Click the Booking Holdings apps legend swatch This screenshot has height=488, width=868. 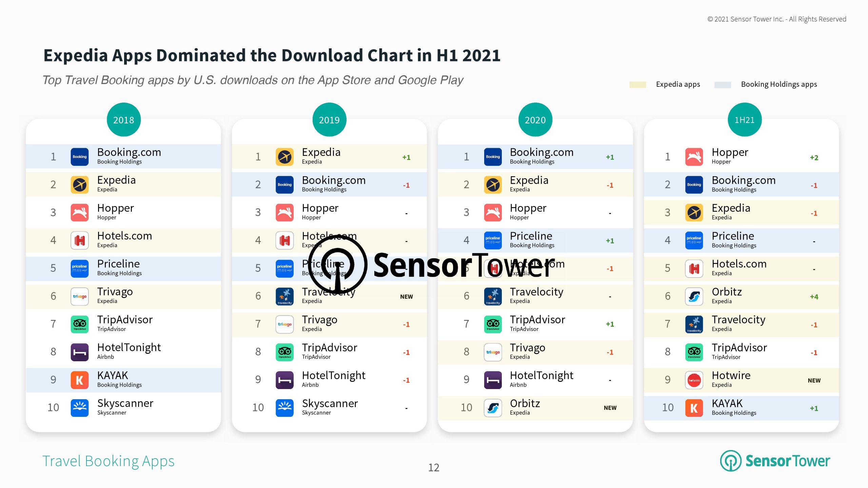click(x=723, y=84)
